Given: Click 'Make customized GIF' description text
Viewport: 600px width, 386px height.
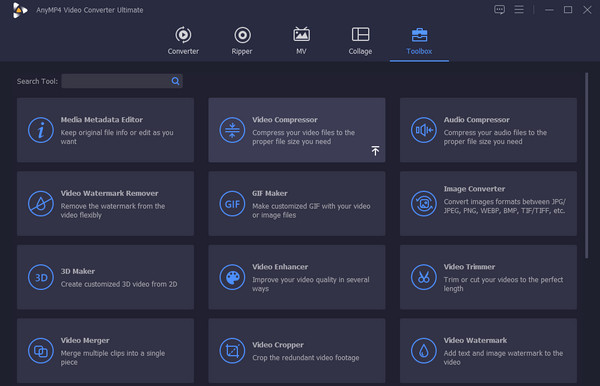Looking at the screenshot, I should [x=311, y=210].
